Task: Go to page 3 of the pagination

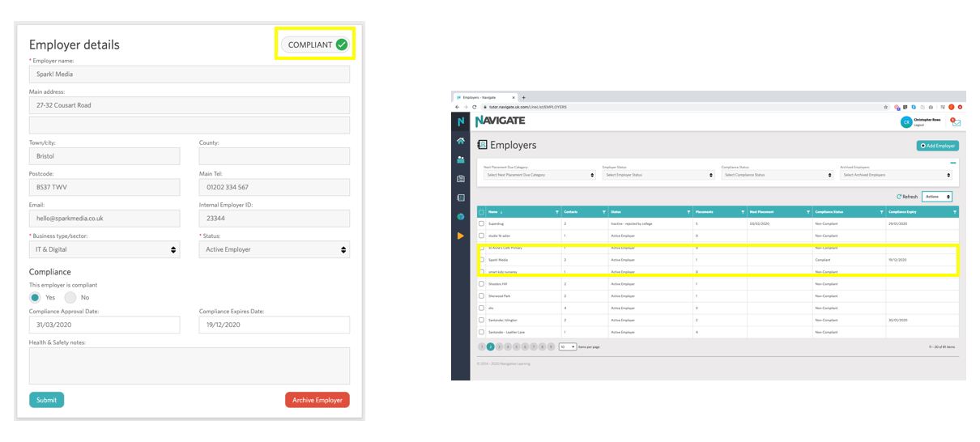Action: 499,346
